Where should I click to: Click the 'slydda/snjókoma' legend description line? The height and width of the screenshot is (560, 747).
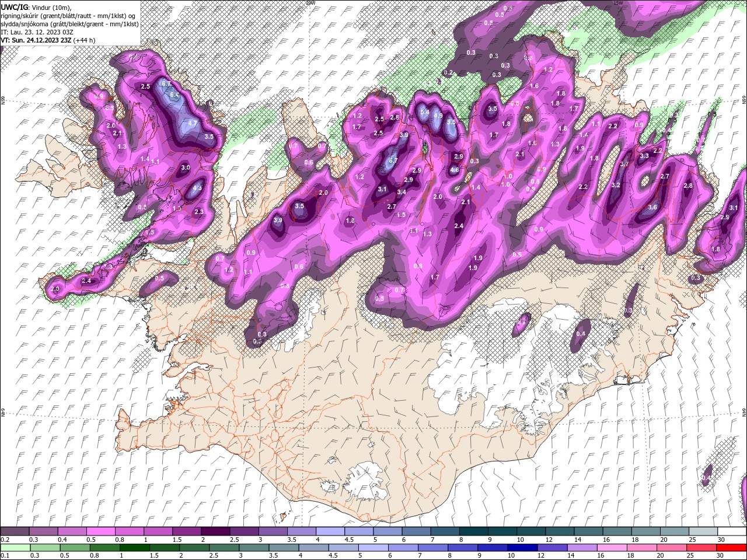(70, 23)
